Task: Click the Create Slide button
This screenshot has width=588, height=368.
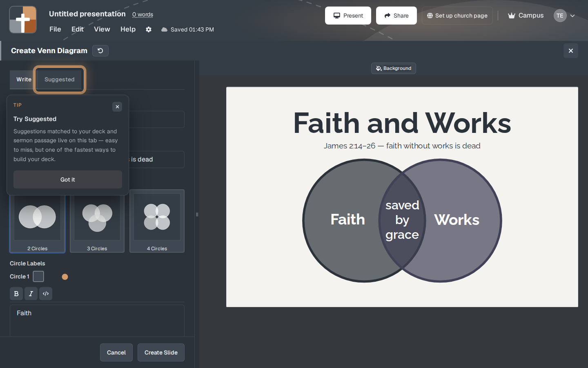Action: pos(161,352)
